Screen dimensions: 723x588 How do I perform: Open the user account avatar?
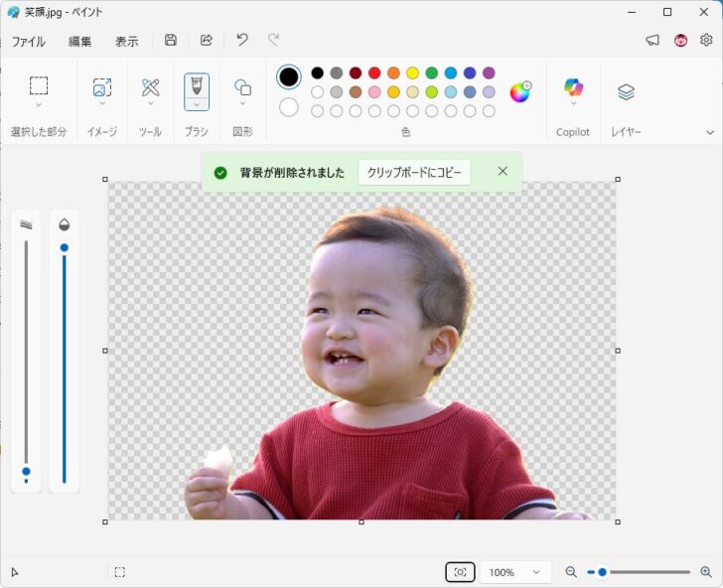pos(680,40)
